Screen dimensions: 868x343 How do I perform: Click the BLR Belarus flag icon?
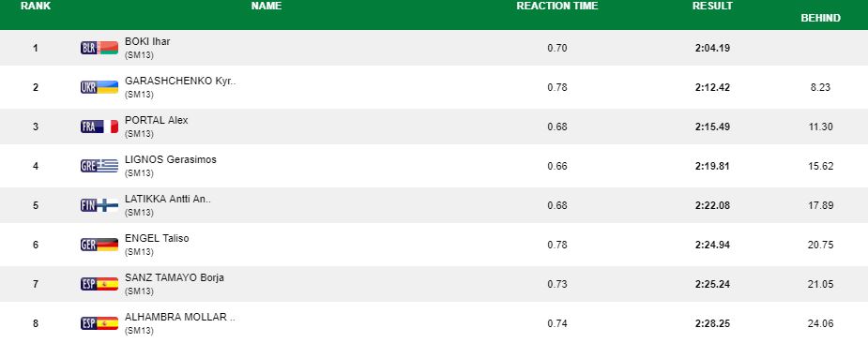[x=99, y=48]
